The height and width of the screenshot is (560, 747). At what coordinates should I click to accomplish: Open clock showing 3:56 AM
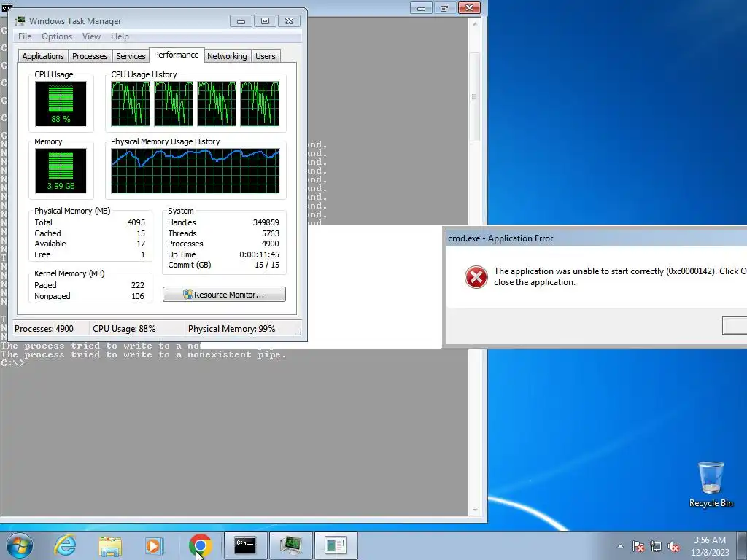[710, 546]
